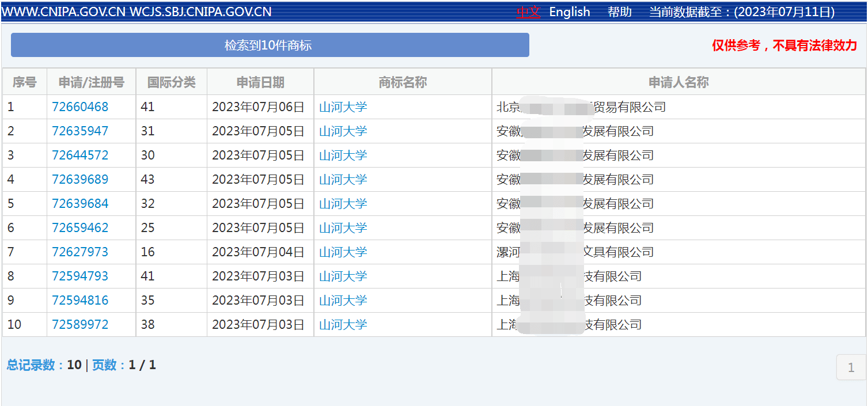Screen dimensions: 868x406
Task: View trademark application 72594793
Action: 80,276
